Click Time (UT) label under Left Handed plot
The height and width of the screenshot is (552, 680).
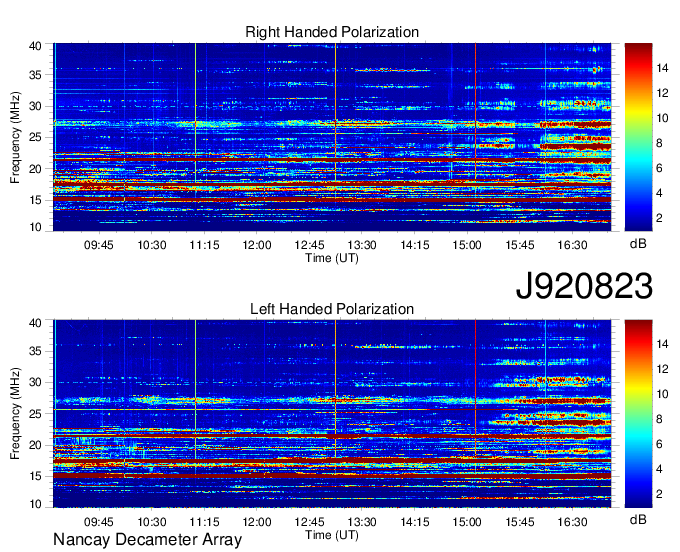click(332, 535)
